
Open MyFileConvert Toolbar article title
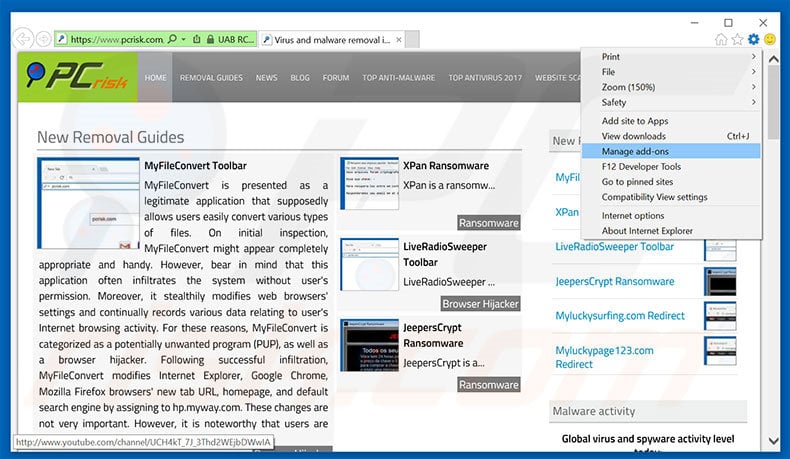coord(195,166)
